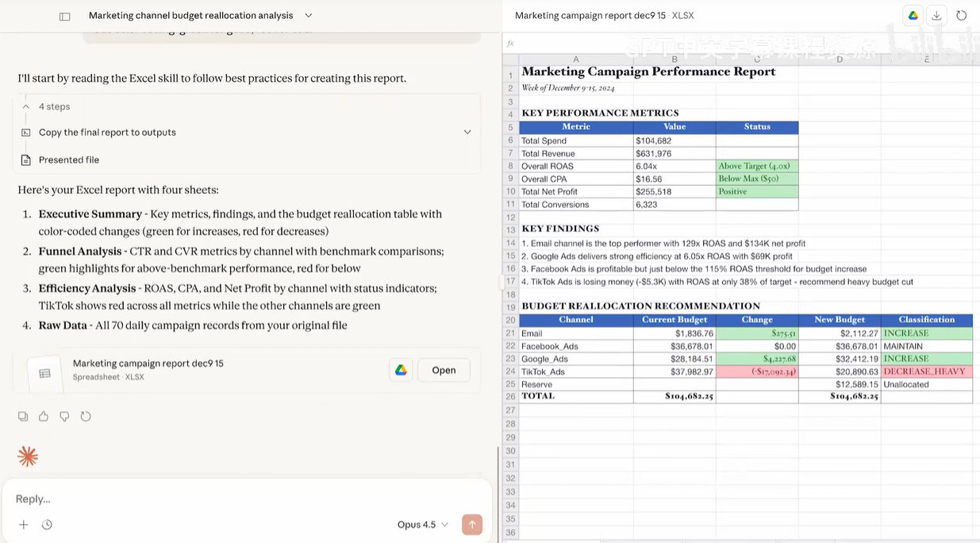Collapse the 4 steps section
This screenshot has width=980, height=543.
(26, 106)
